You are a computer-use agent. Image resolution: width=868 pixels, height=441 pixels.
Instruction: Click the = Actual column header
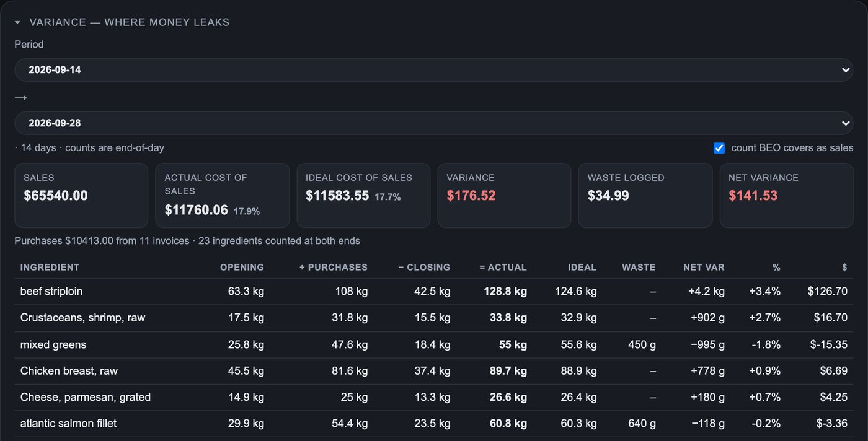pyautogui.click(x=503, y=268)
